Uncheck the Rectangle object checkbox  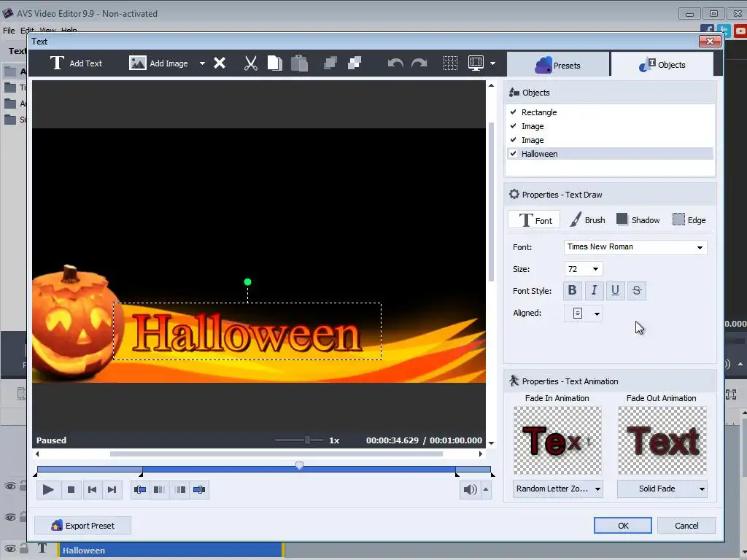click(x=513, y=112)
